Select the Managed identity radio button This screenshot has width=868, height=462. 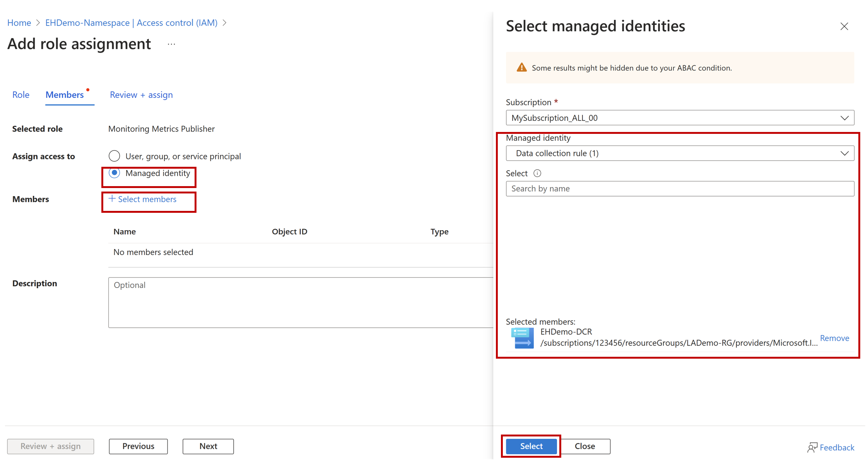[x=114, y=173]
